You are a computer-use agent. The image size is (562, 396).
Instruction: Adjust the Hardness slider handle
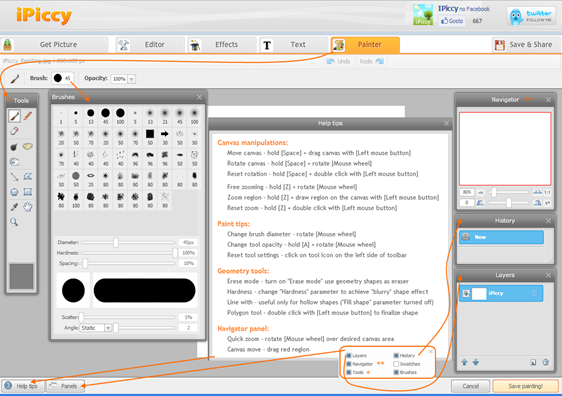175,253
